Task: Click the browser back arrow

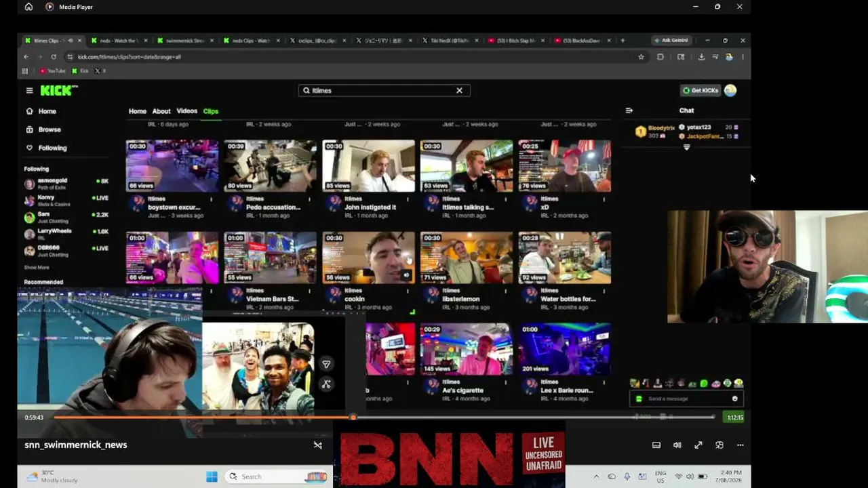Action: coord(26,57)
